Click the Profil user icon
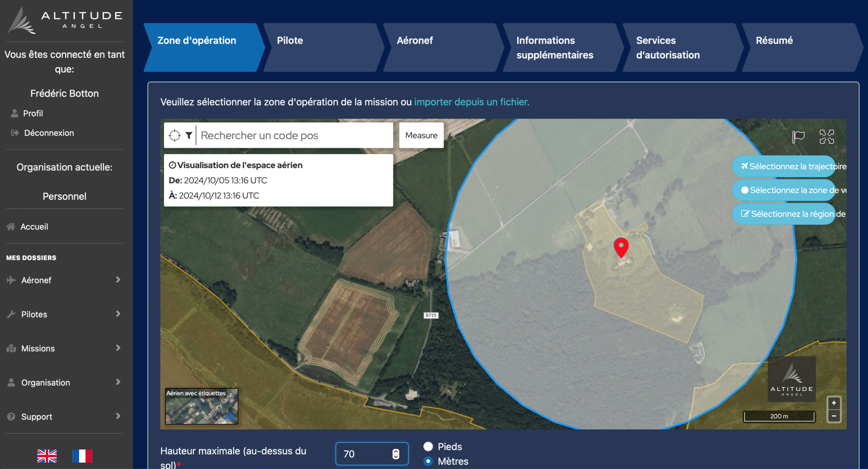The image size is (868, 469). click(x=14, y=113)
